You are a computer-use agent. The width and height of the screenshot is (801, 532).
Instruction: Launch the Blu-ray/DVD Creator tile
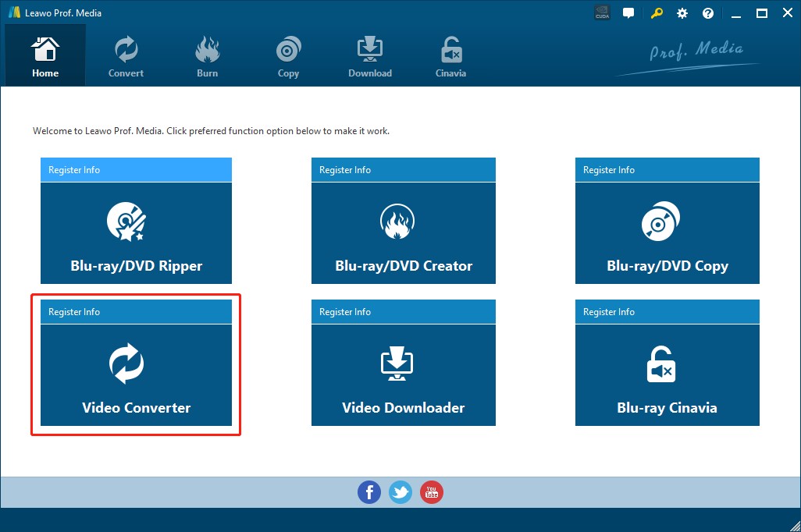point(403,233)
